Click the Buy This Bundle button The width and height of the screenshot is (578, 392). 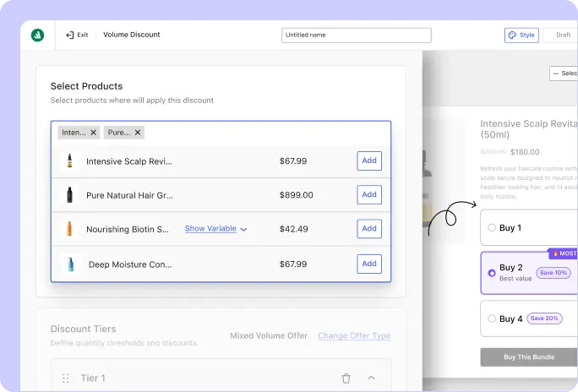529,357
